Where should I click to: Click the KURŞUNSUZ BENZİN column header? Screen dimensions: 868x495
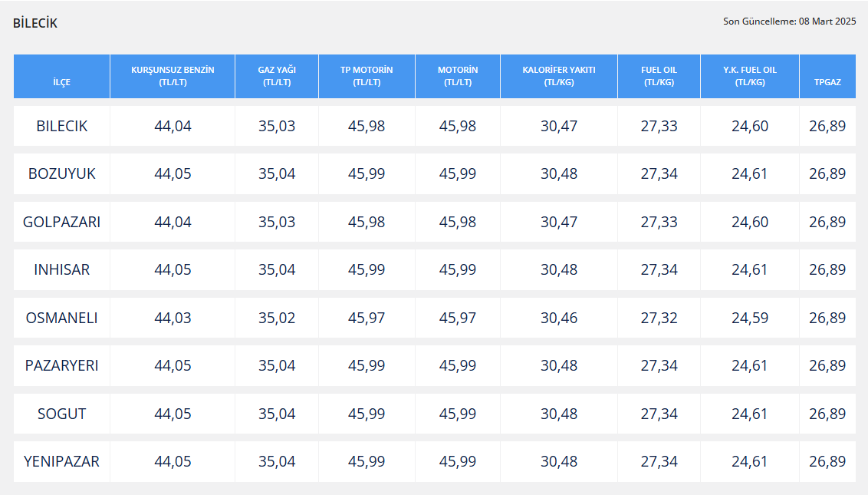173,76
